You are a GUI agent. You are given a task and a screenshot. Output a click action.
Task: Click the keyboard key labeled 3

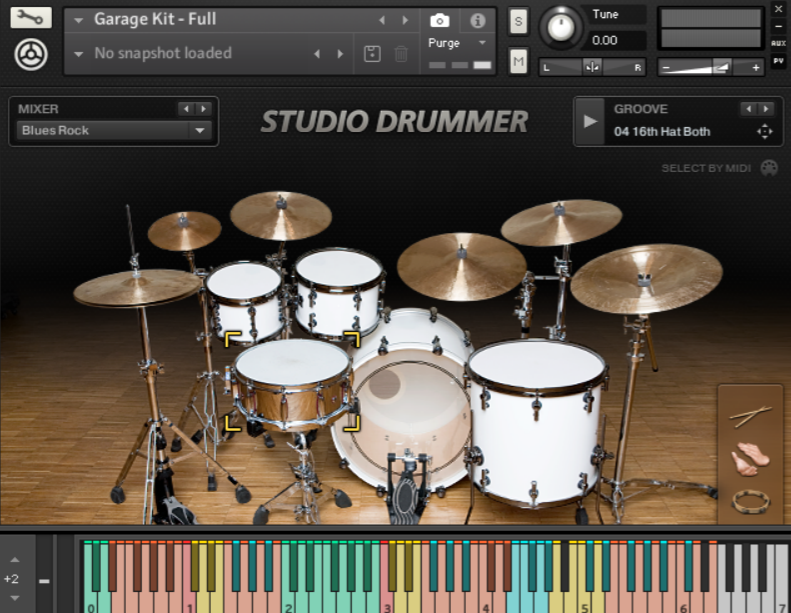point(387,600)
